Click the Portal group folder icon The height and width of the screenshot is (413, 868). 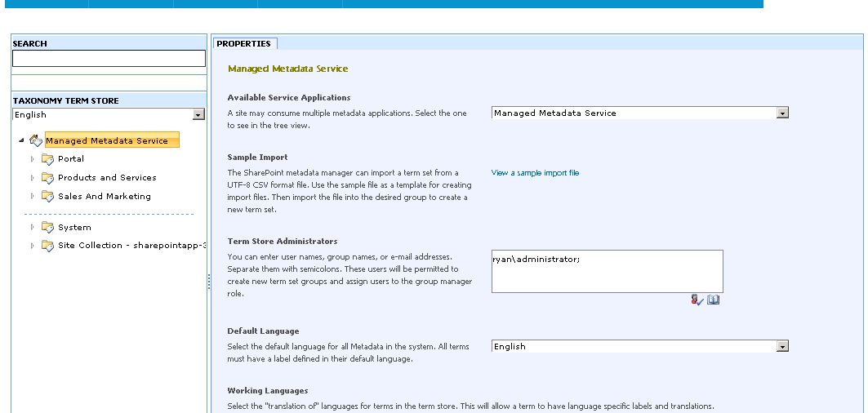(x=47, y=159)
